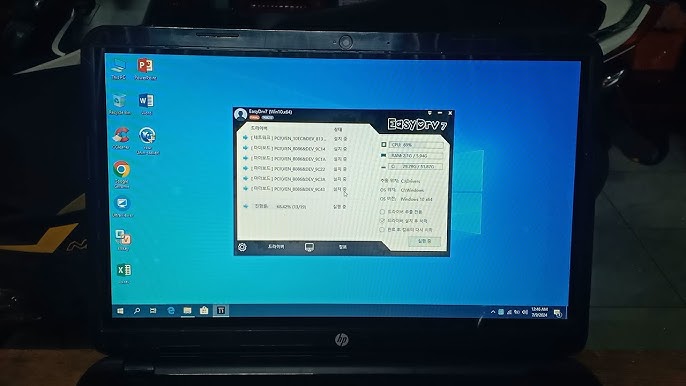This screenshot has width=686, height=386.
Task: Select the PCI\VEN_8086&DEV_9C1A driver row
Action: coord(295,159)
